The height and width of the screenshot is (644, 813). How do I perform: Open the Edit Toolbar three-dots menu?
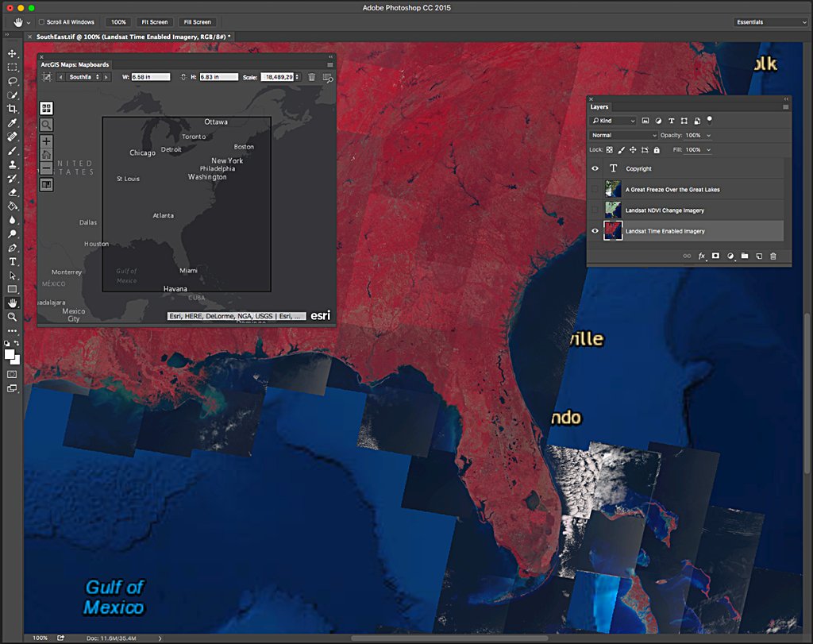click(x=12, y=331)
